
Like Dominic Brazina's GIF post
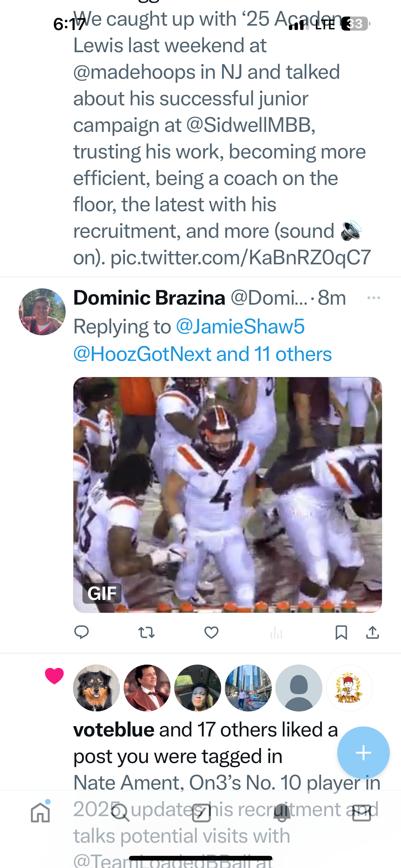pyautogui.click(x=211, y=632)
